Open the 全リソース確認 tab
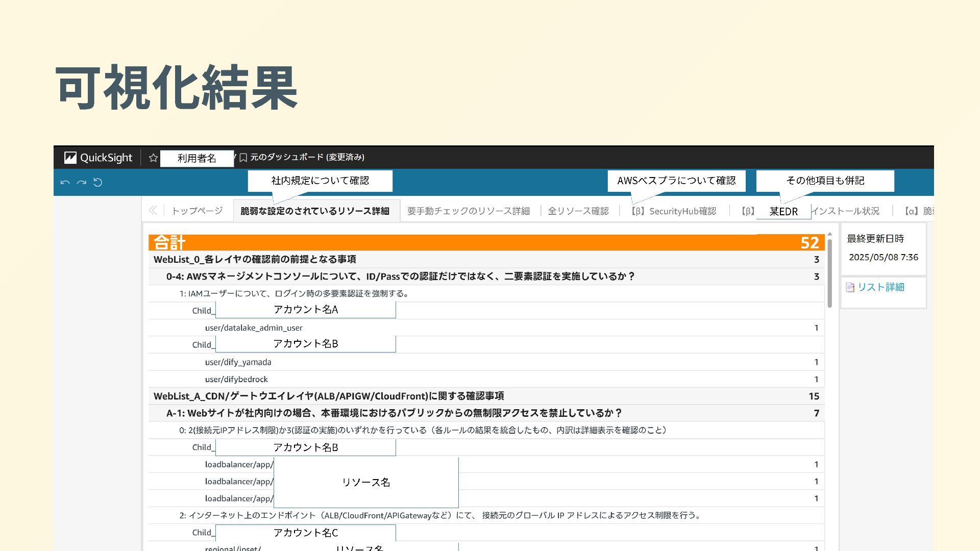This screenshot has height=551, width=980. point(578,211)
